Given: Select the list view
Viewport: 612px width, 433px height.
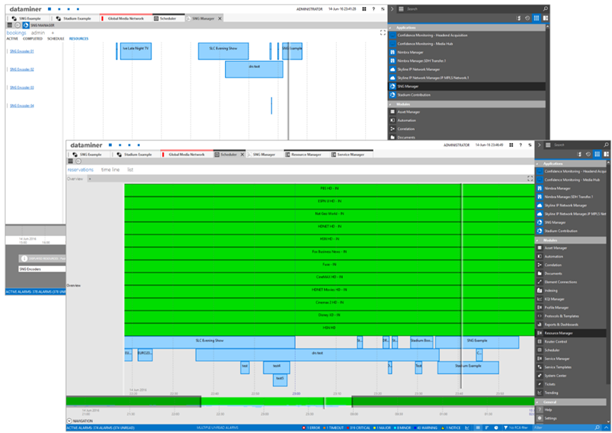Looking at the screenshot, I should pyautogui.click(x=130, y=170).
